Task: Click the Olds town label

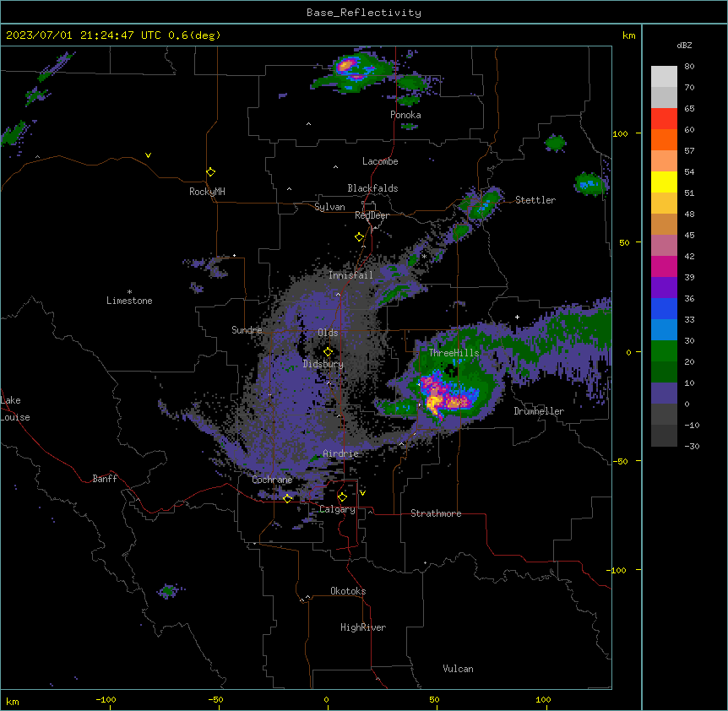Action: point(328,333)
